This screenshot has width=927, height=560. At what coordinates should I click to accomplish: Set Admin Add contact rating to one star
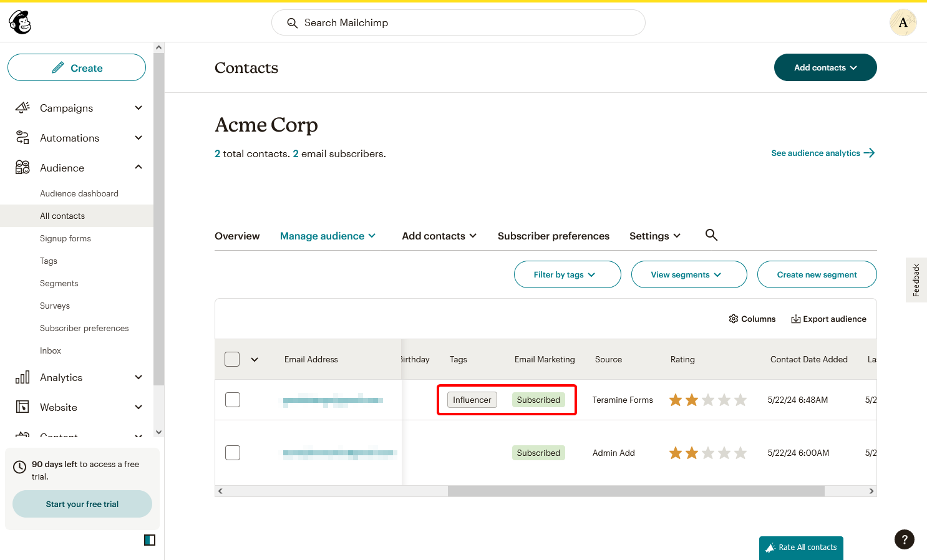point(676,453)
